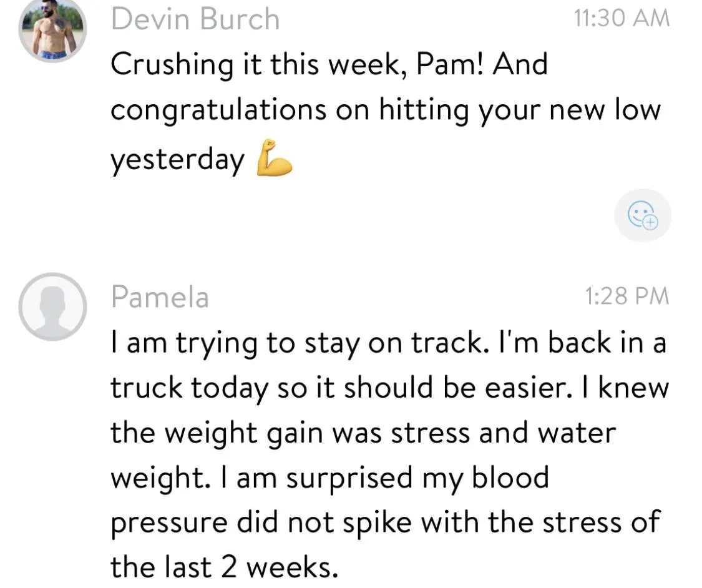Open Pamela's placeholder avatar
The height and width of the screenshot is (588, 702).
coord(52,306)
